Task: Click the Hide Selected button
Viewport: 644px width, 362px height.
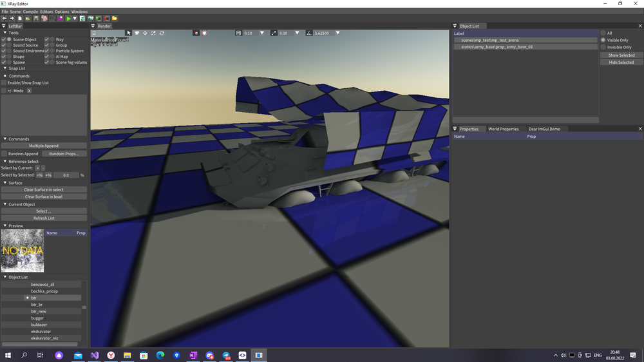Action: pos(621,62)
